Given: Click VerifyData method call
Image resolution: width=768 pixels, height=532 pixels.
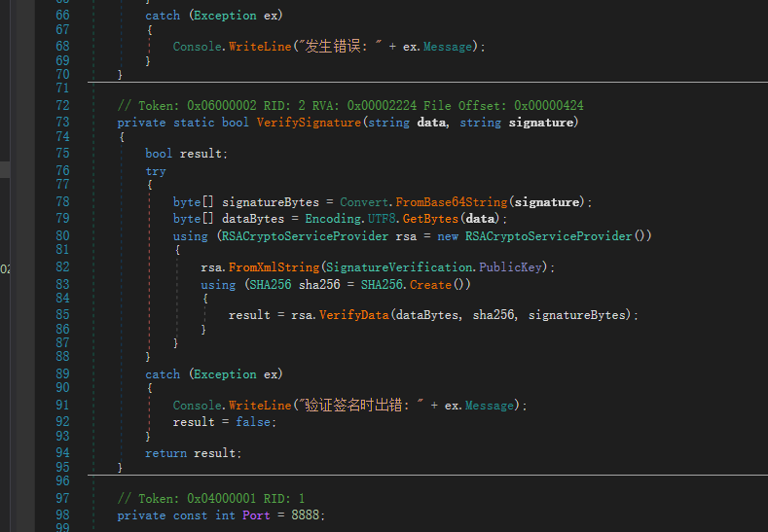Looking at the screenshot, I should (x=353, y=315).
